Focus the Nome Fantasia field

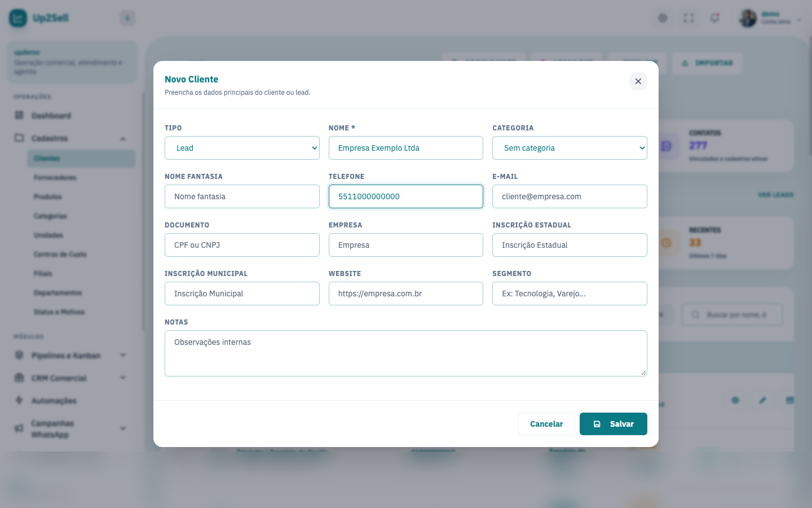pyautogui.click(x=242, y=196)
